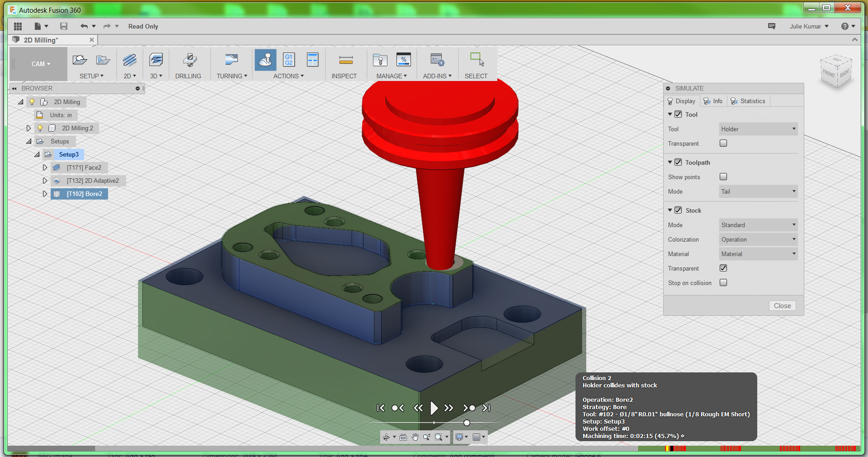868x457 pixels.
Task: Select the 2D milling strategies icon
Action: [x=129, y=60]
